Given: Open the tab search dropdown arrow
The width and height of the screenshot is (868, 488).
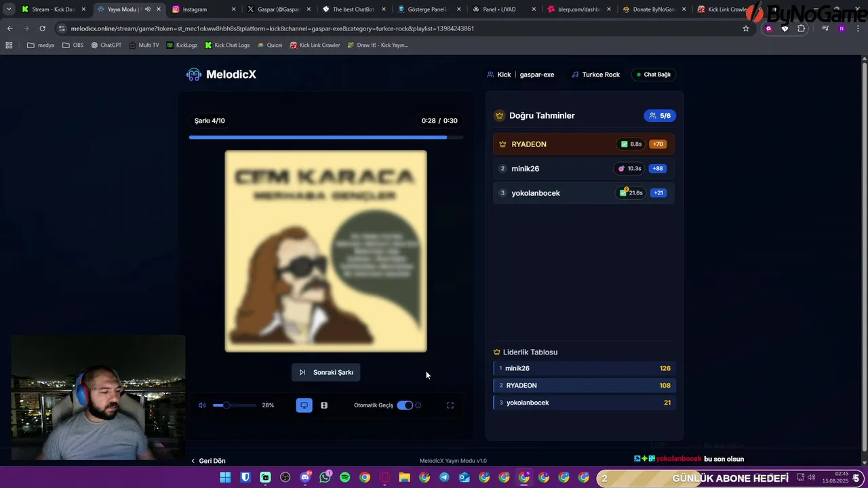Looking at the screenshot, I should 9,9.
